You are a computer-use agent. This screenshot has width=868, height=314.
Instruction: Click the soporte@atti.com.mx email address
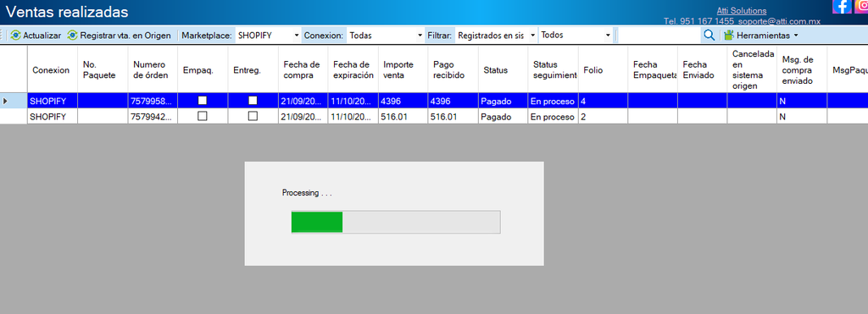tap(780, 21)
